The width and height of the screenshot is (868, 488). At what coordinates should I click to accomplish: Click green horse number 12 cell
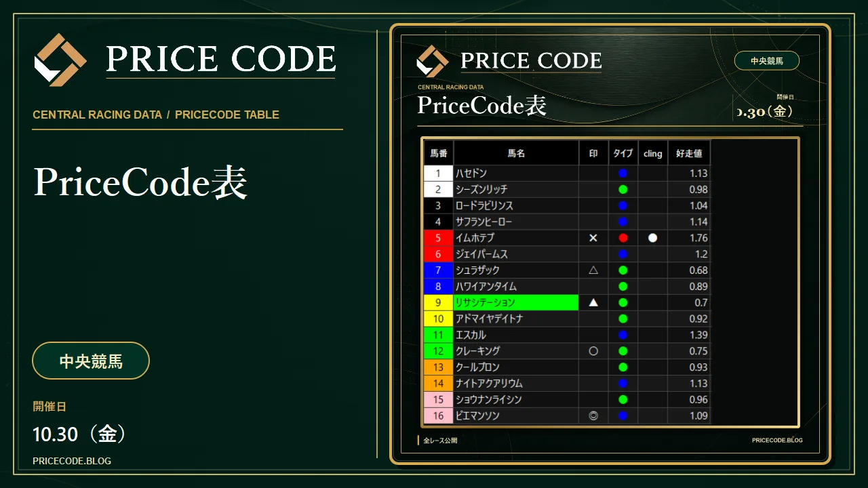[439, 351]
